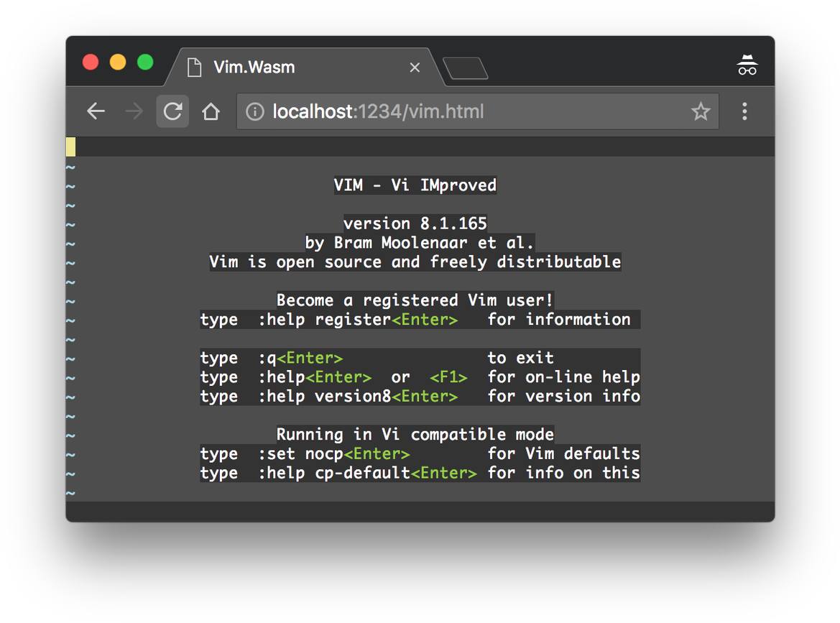Bookmark this page with the star
The height and width of the screenshot is (623, 840).
point(700,111)
